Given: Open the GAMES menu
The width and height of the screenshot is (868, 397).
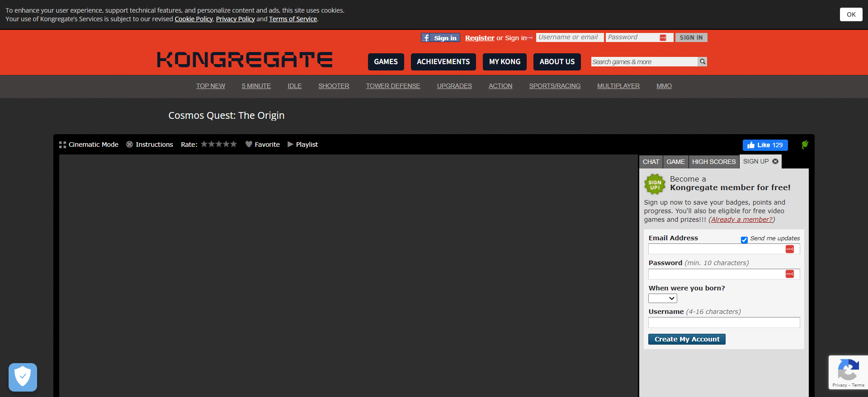Looking at the screenshot, I should tap(386, 62).
